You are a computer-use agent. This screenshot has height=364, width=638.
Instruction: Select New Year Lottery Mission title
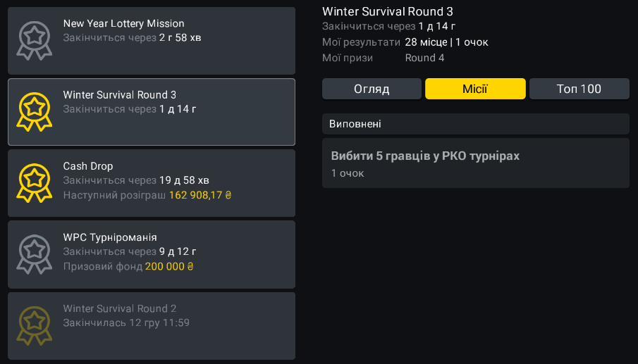(x=123, y=24)
